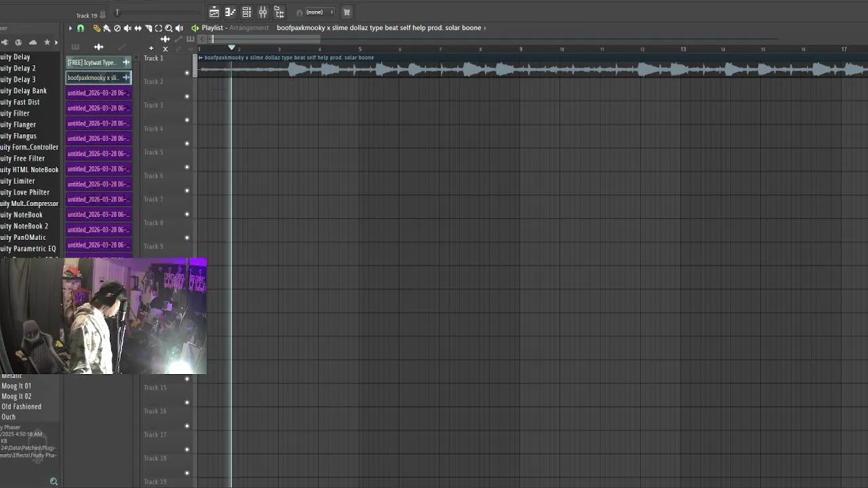Click the globe icon in browser header
The height and width of the screenshot is (488, 868).
18,43
